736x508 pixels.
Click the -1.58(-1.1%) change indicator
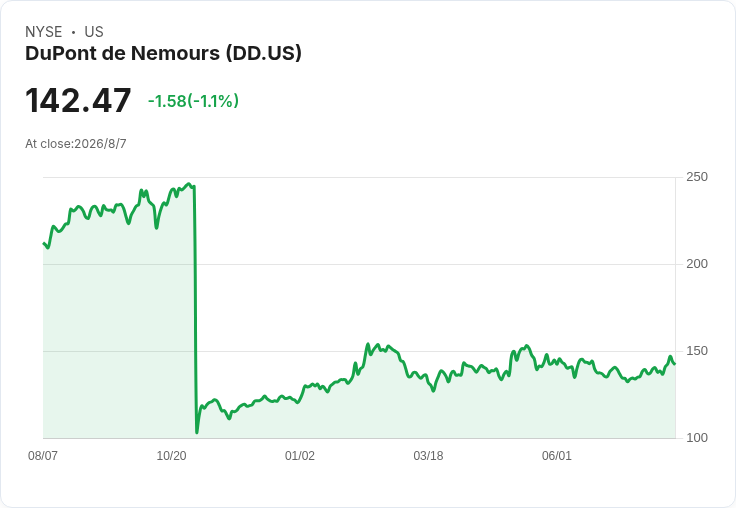point(193,101)
